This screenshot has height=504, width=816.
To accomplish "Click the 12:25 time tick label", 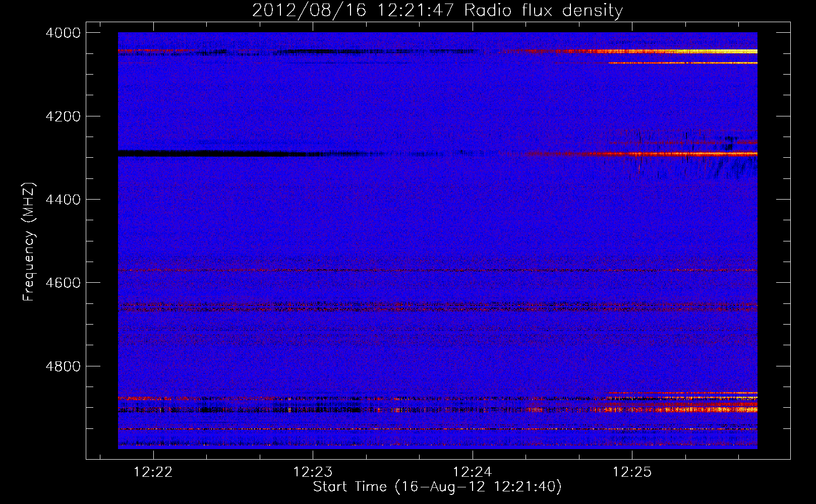I will [632, 472].
